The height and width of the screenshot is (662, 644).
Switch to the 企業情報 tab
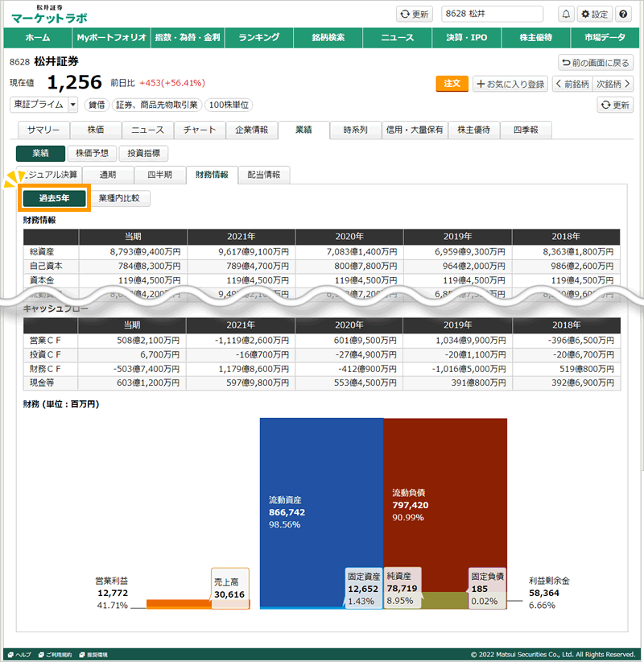coord(251,130)
